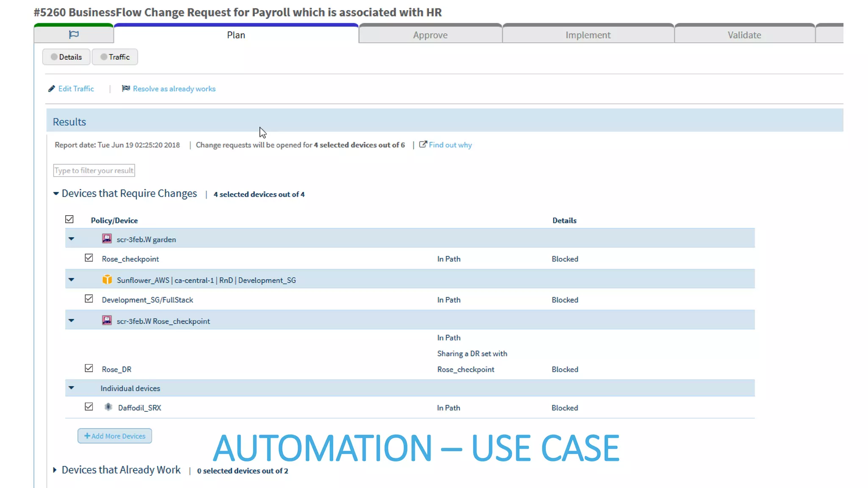
Task: Open the Traffic sub-tab
Action: tap(115, 57)
